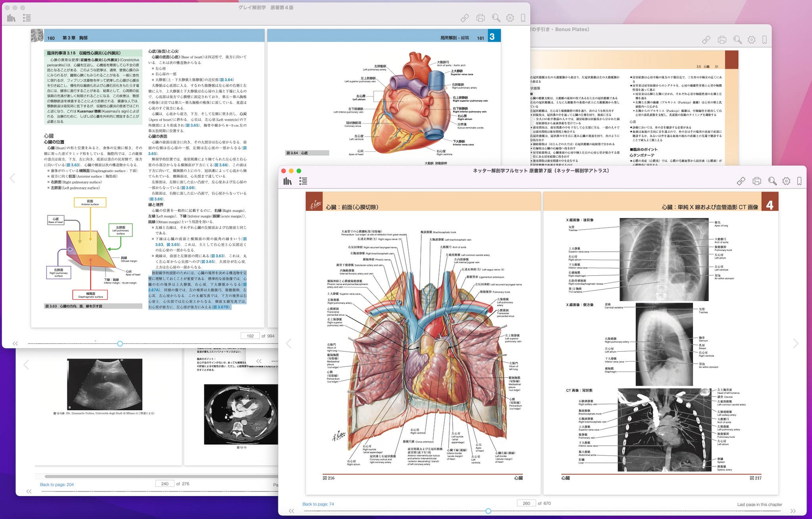This screenshot has width=812, height=519.
Task: Follow the 'Back to page: 204' link
Action: (57, 484)
